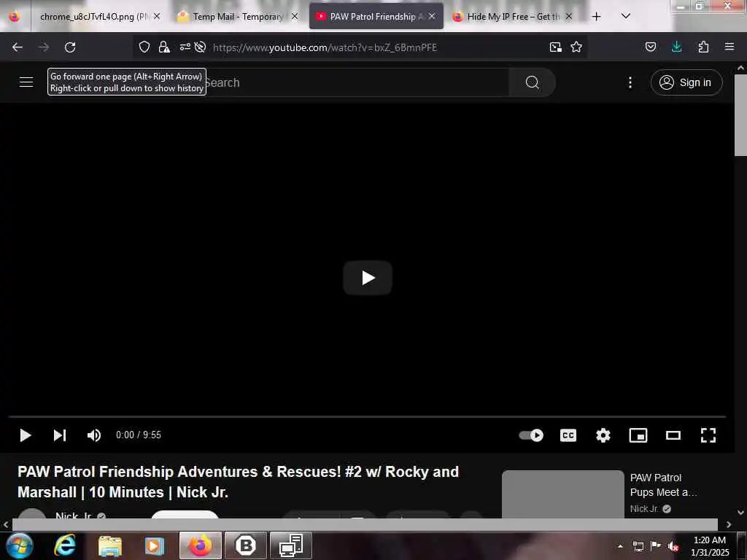Click the Sign in button
Viewport: 747px width, 560px height.
(686, 82)
